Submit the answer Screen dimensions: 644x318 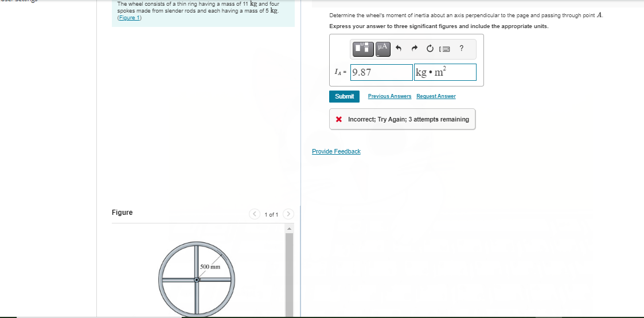344,96
